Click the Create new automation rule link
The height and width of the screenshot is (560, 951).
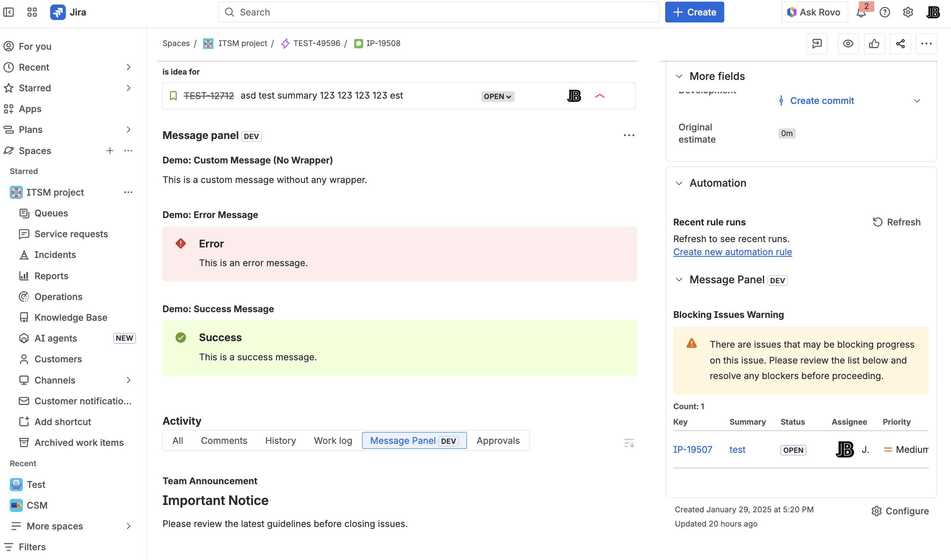[x=732, y=252]
